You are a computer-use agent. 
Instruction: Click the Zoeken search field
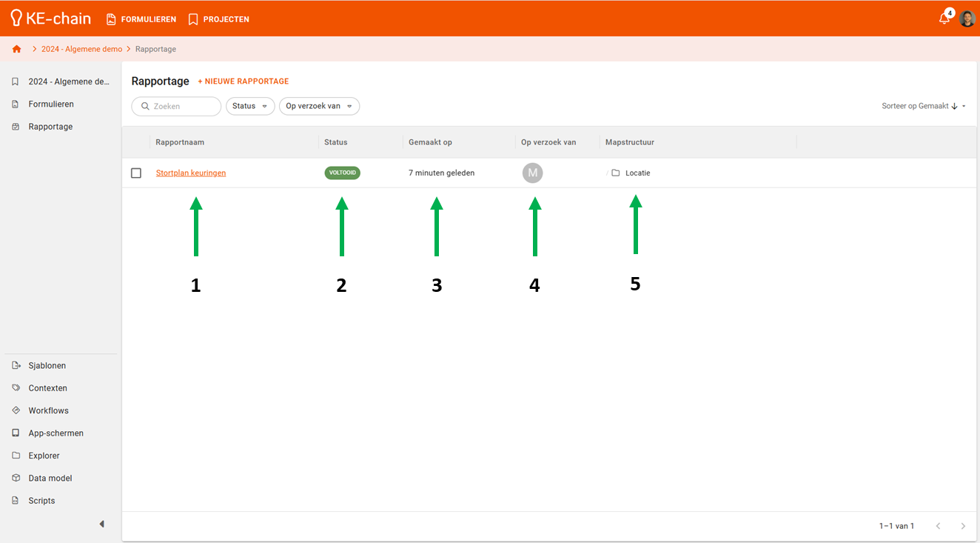pos(177,107)
